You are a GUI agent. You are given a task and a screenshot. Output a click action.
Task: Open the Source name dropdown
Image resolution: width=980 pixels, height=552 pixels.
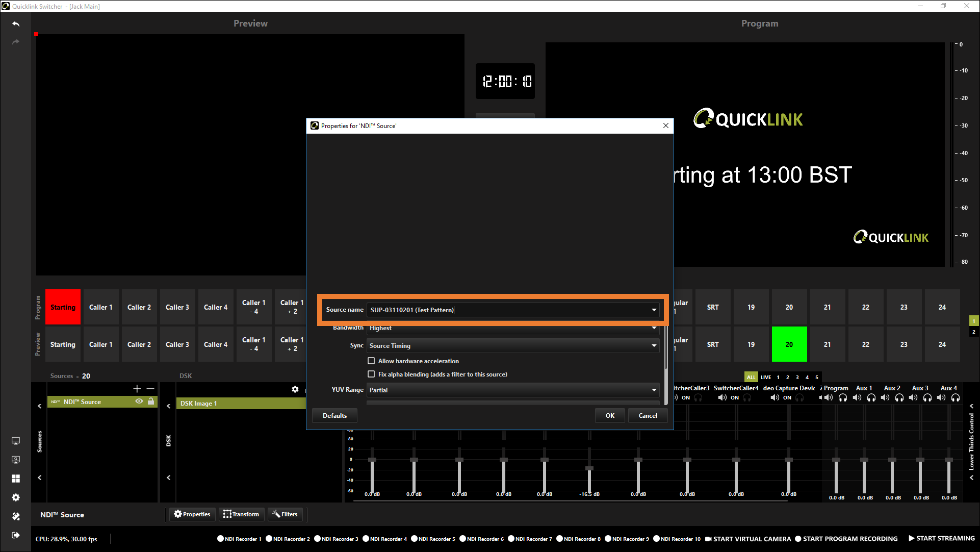pyautogui.click(x=654, y=310)
